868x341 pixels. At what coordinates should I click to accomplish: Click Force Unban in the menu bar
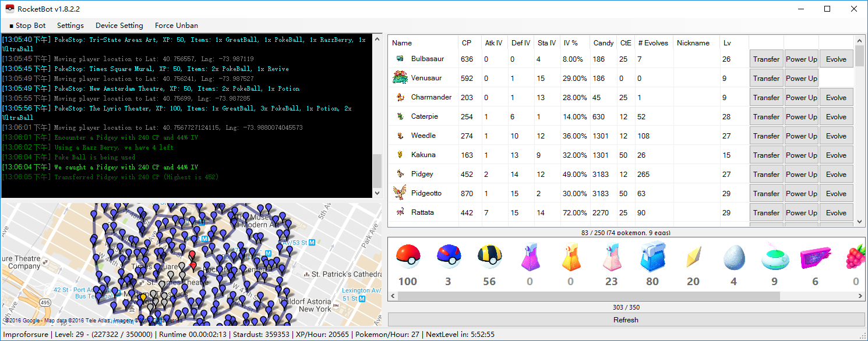point(177,26)
